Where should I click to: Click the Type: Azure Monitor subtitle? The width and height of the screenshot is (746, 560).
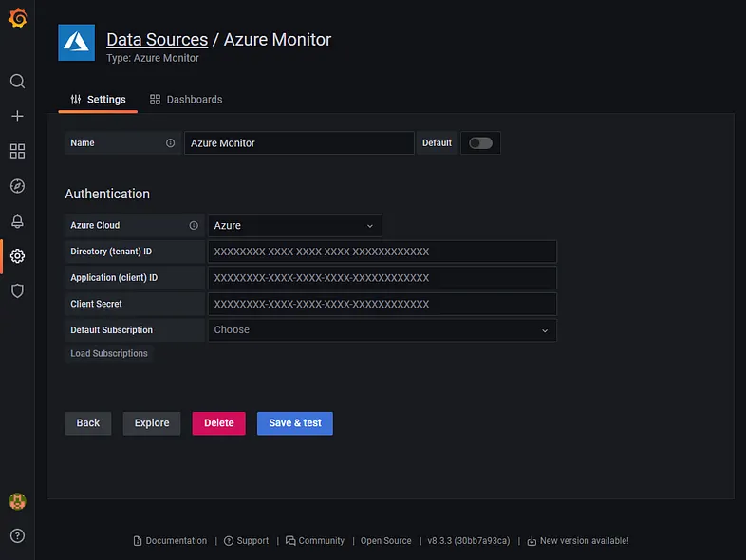coord(153,58)
